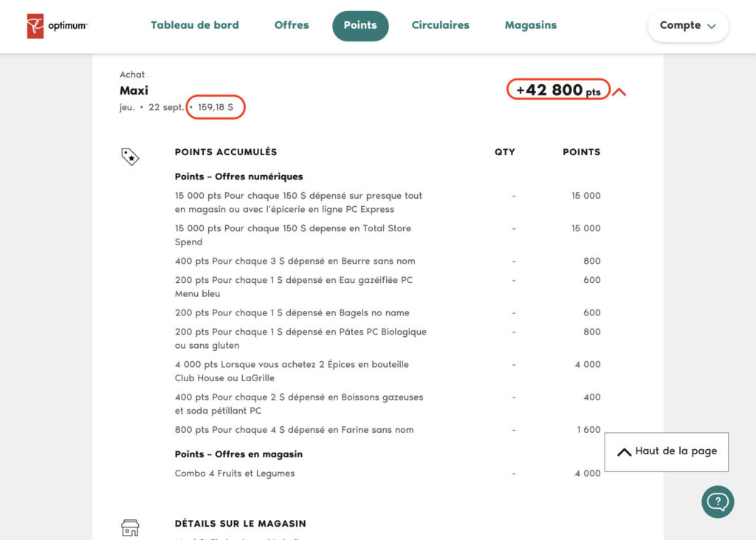Click the Beurre sans nom offer row

tap(295, 261)
